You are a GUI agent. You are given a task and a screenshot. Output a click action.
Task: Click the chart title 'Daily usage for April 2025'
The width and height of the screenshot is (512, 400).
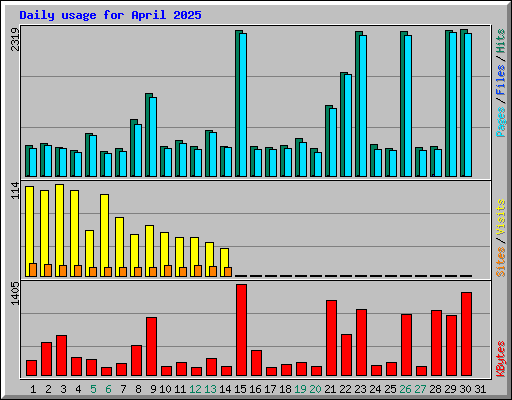pos(110,15)
